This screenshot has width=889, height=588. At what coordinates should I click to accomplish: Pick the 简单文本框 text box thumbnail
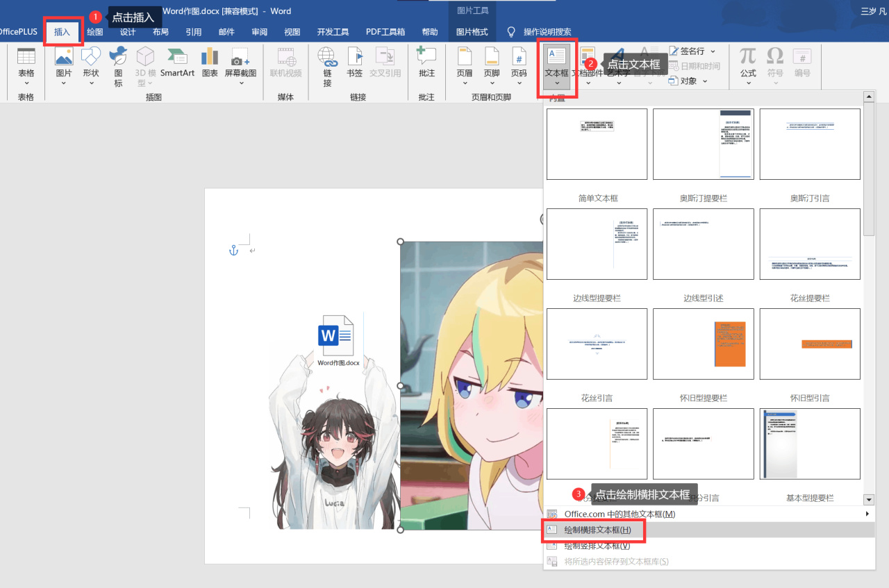(x=597, y=144)
